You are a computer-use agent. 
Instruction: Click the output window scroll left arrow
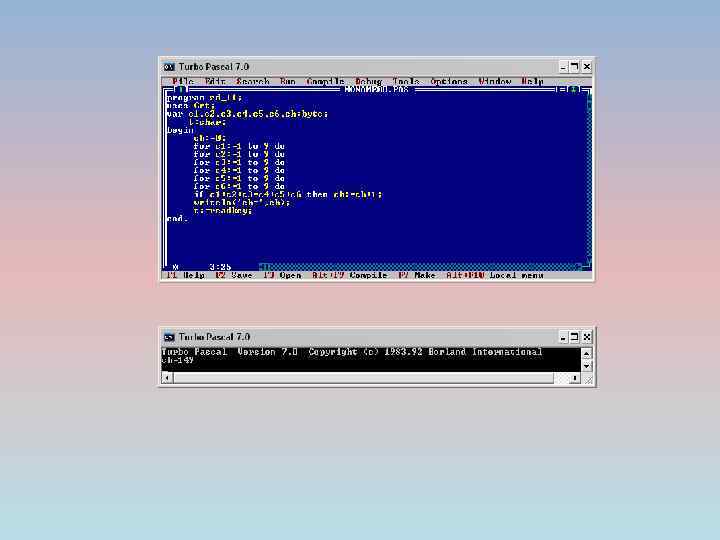167,378
